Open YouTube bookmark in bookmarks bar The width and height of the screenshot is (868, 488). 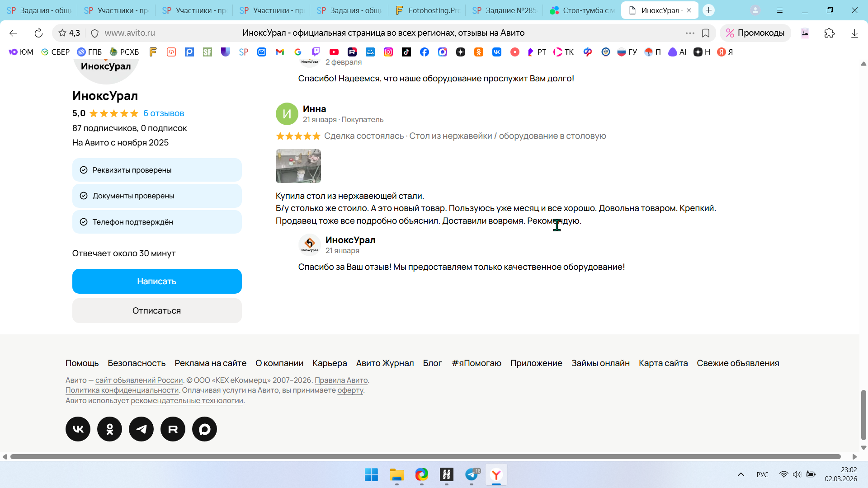pos(334,52)
